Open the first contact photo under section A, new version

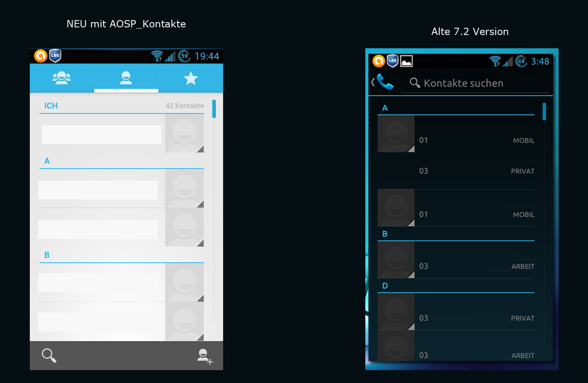[184, 188]
